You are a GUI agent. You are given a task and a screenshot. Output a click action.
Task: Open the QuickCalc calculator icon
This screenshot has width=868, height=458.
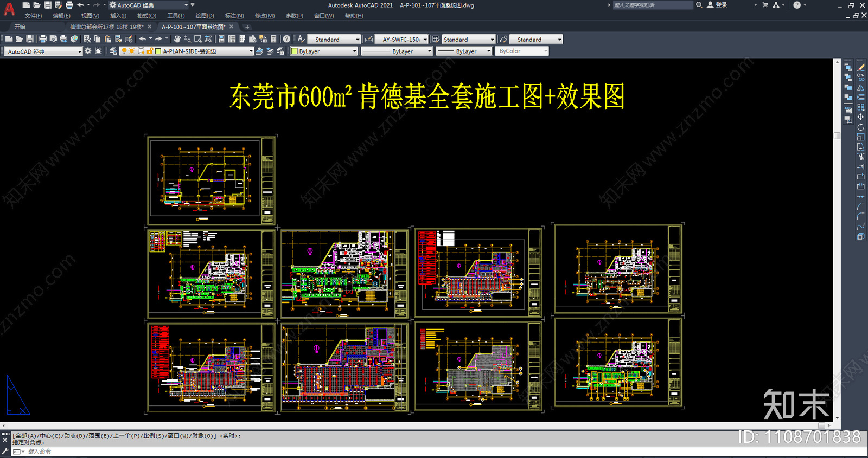pos(273,39)
